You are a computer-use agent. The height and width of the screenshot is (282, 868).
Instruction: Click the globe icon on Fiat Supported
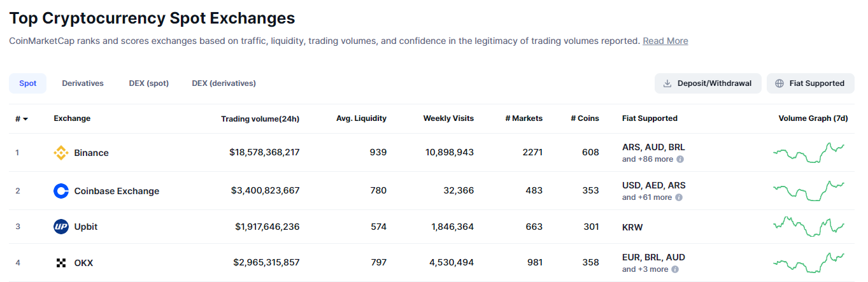point(779,83)
